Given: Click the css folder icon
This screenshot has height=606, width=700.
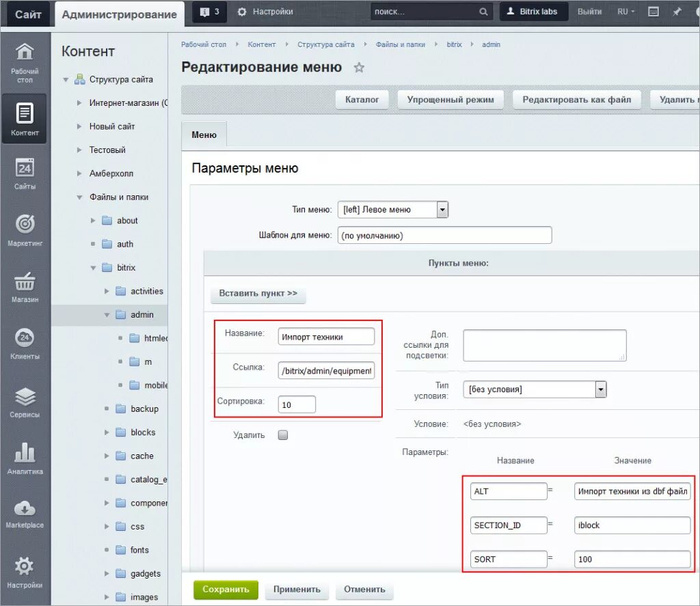Looking at the screenshot, I should click(x=120, y=527).
